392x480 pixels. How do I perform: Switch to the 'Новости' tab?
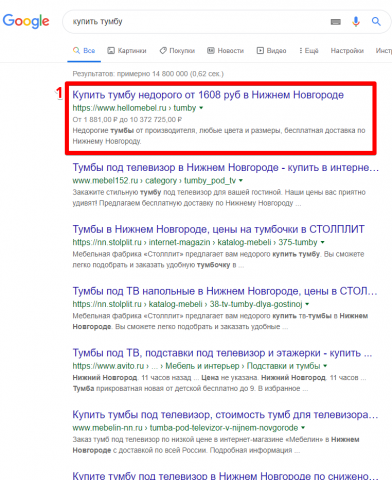226,51
